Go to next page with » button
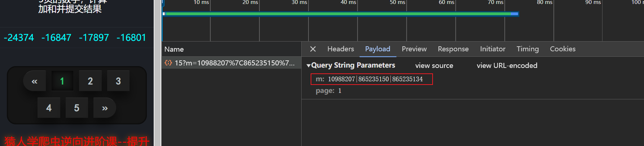This screenshot has height=146, width=644. pyautogui.click(x=105, y=108)
